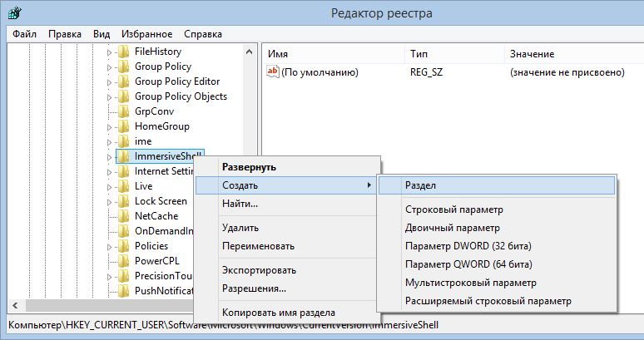Click the GrpConv folder icon
Image resolution: width=644 pixels, height=340 pixels.
(124, 111)
